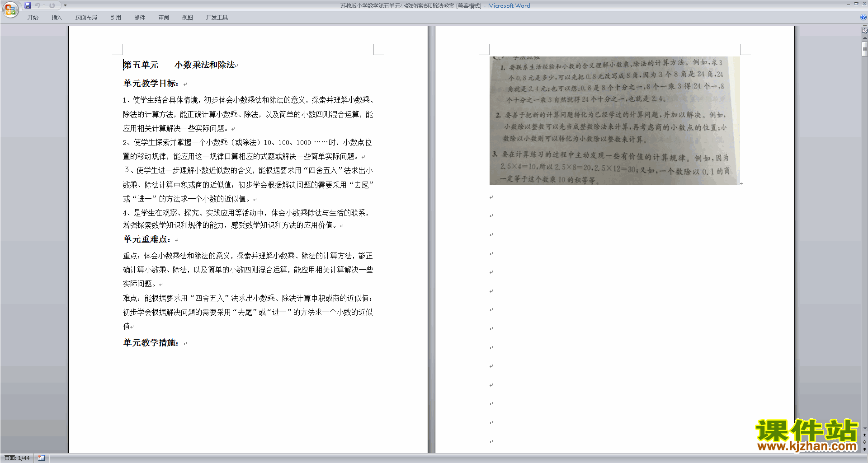Click the paragraph starting with 难点:

(248, 312)
